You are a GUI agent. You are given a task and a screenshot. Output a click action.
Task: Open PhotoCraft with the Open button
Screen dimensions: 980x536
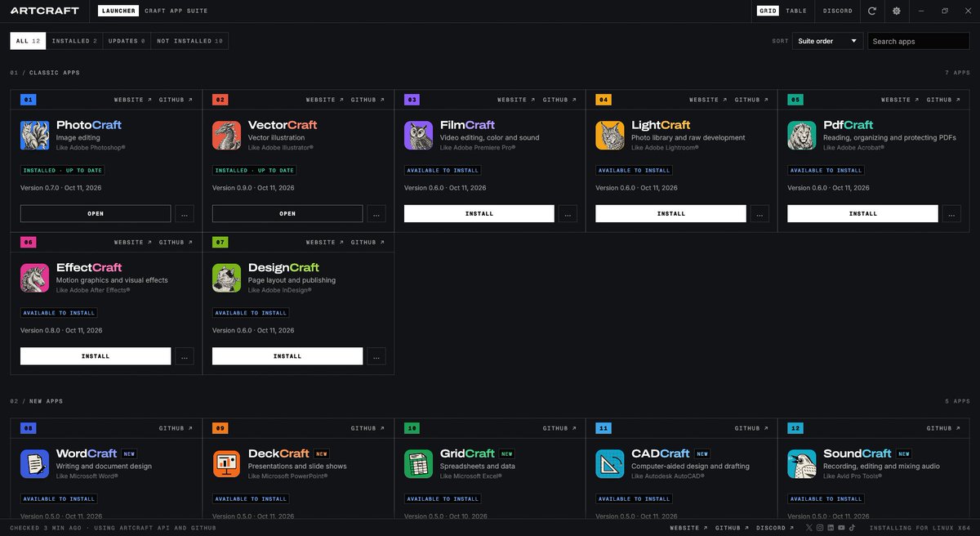pyautogui.click(x=96, y=213)
